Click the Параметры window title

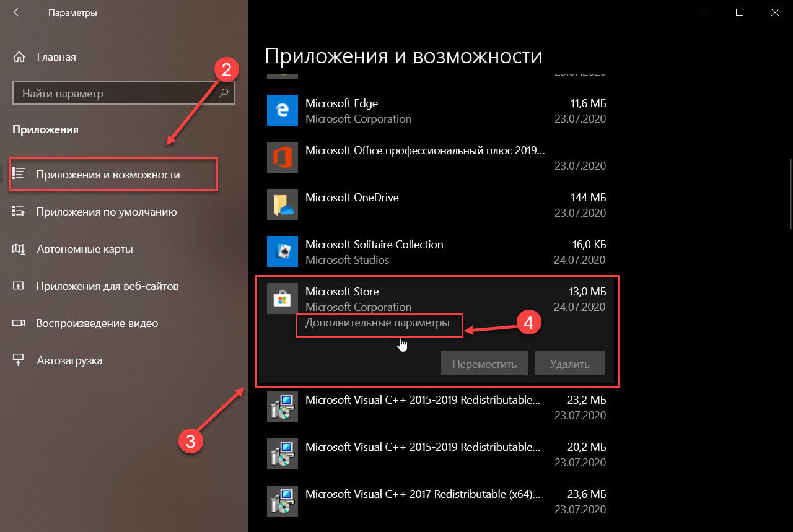(x=72, y=12)
